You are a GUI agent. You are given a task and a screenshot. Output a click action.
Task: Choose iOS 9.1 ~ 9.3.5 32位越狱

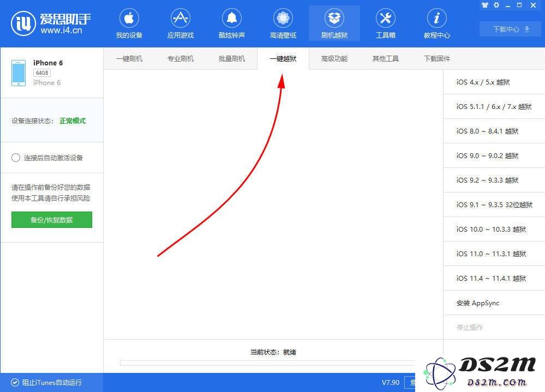point(494,205)
